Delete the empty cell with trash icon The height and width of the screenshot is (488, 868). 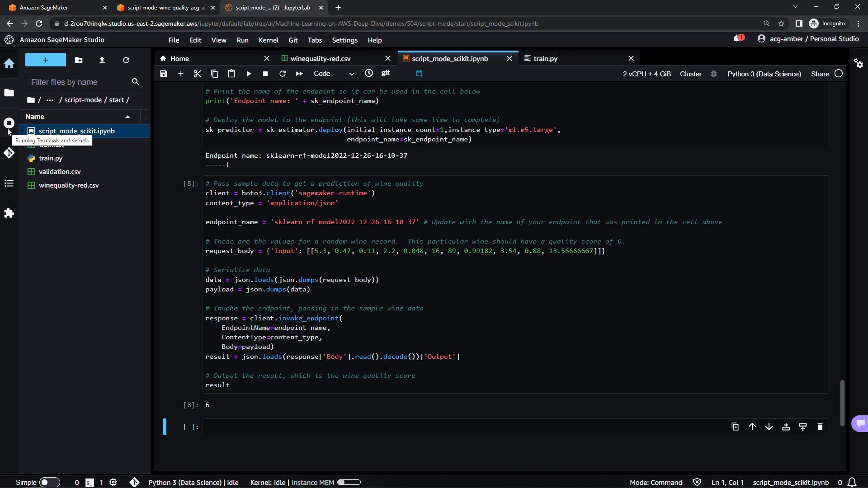coord(820,427)
